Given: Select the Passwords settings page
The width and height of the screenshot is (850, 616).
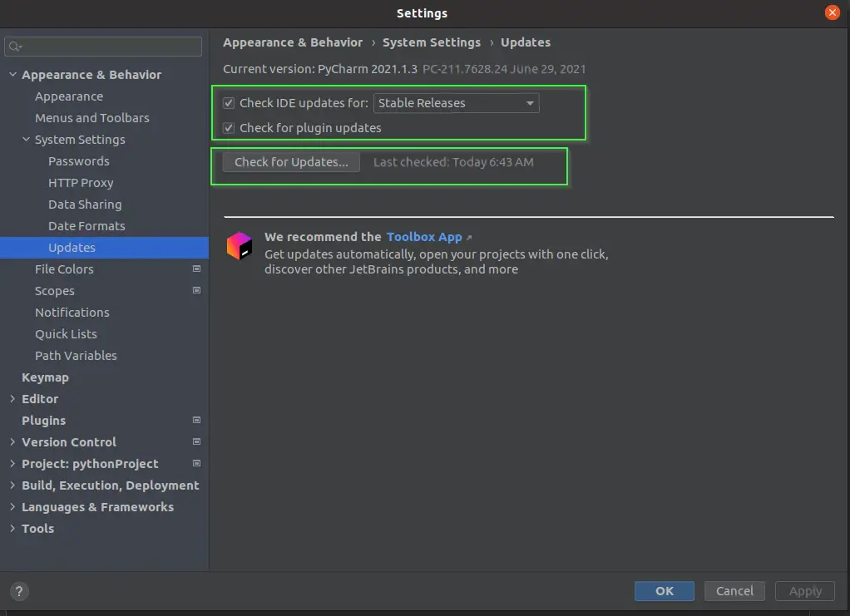Looking at the screenshot, I should tap(79, 161).
